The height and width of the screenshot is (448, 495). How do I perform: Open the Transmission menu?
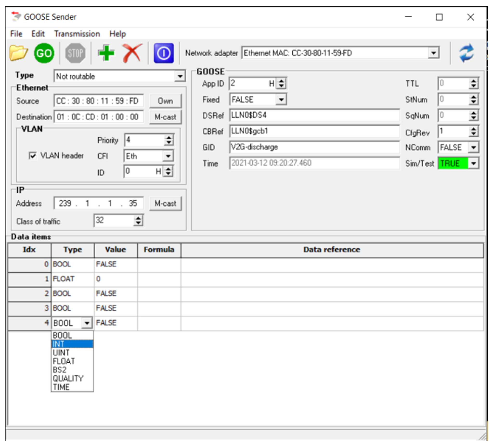click(77, 34)
